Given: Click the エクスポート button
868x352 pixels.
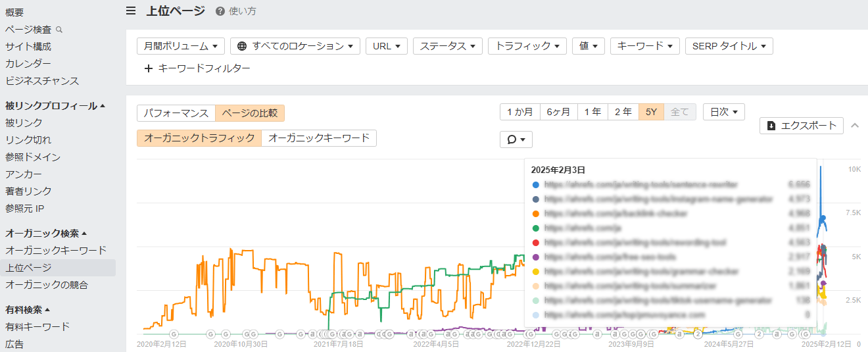Looking at the screenshot, I should pyautogui.click(x=802, y=126).
